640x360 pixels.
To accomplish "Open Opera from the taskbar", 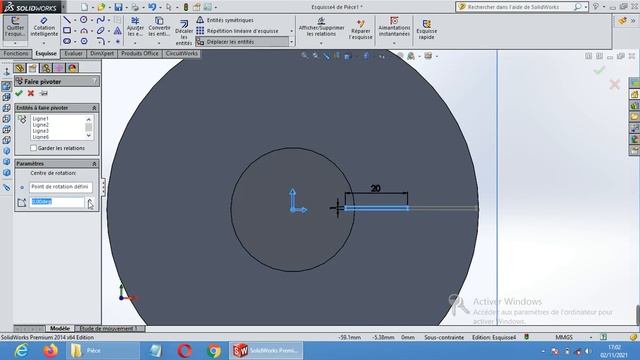I will (184, 351).
